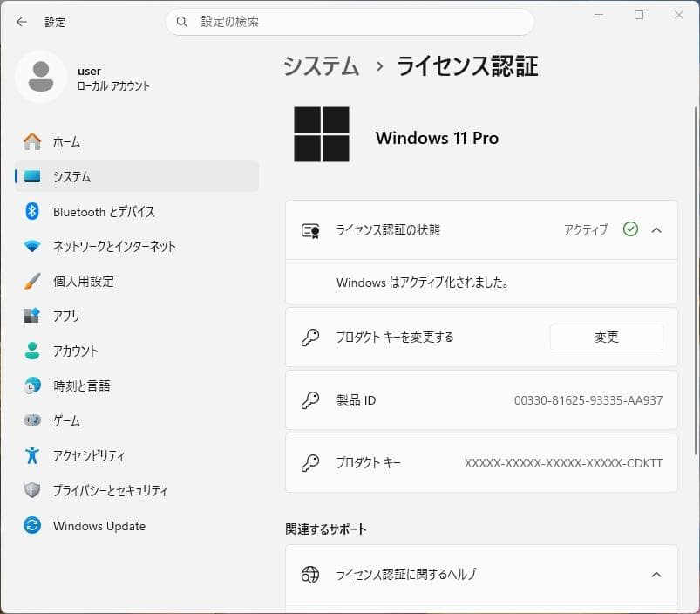This screenshot has height=614, width=700.
Task: Click the globe help icon
Action: point(310,574)
